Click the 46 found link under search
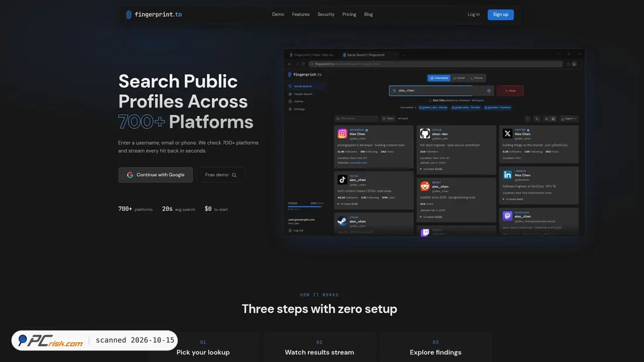 pyautogui.click(x=477, y=101)
